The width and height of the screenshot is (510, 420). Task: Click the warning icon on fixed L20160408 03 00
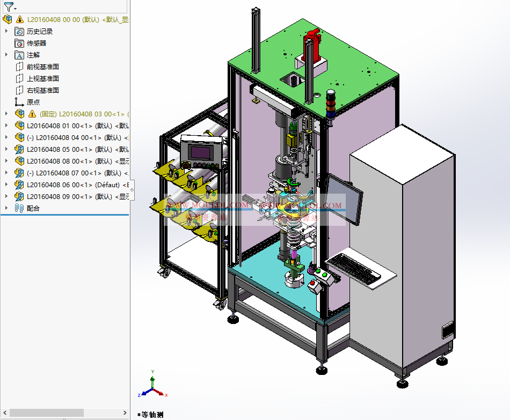32,114
